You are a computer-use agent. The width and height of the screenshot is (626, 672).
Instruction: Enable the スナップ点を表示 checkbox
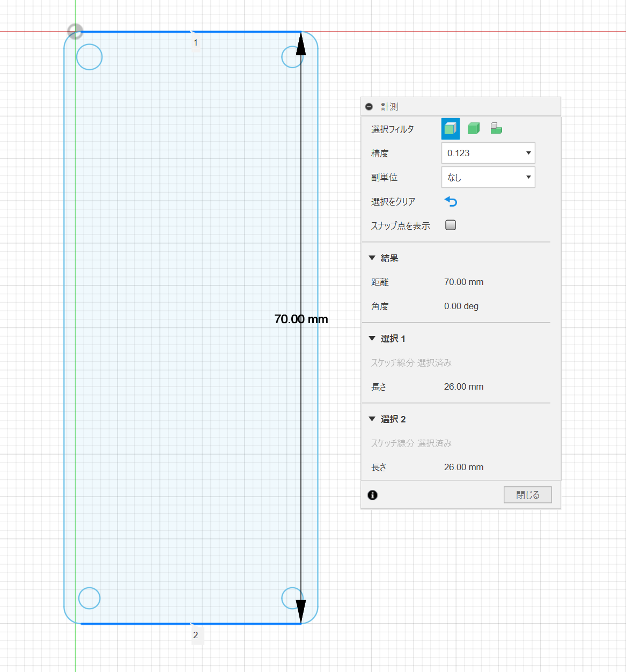point(451,225)
